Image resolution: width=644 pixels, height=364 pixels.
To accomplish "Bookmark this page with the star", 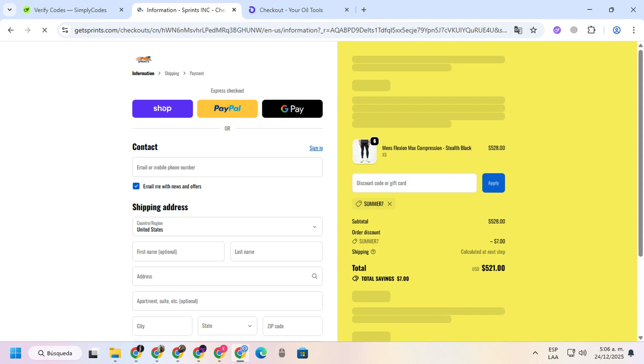I will tap(533, 30).
